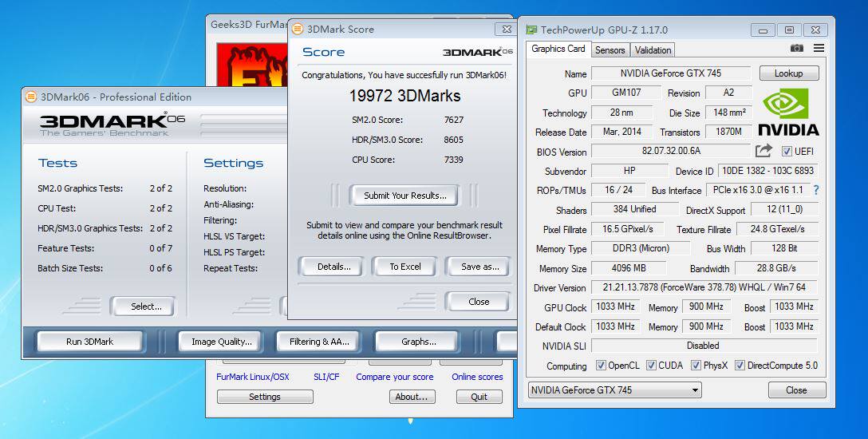Click the NVIDIA SLI Disabled field
Viewport: 868px width, 439px height.
(x=704, y=346)
